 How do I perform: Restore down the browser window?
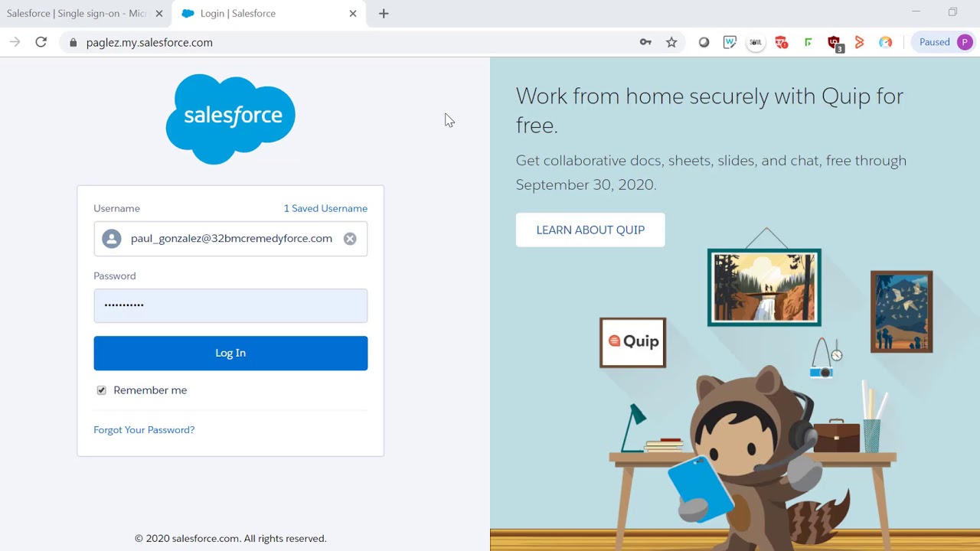[952, 12]
